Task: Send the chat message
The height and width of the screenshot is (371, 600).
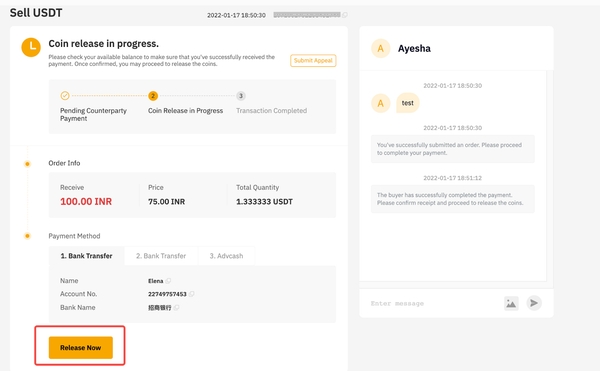Action: [x=534, y=303]
